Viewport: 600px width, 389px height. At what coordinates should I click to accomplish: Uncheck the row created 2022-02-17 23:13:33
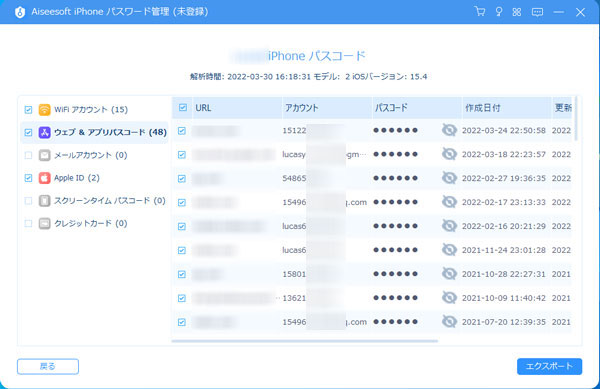182,202
